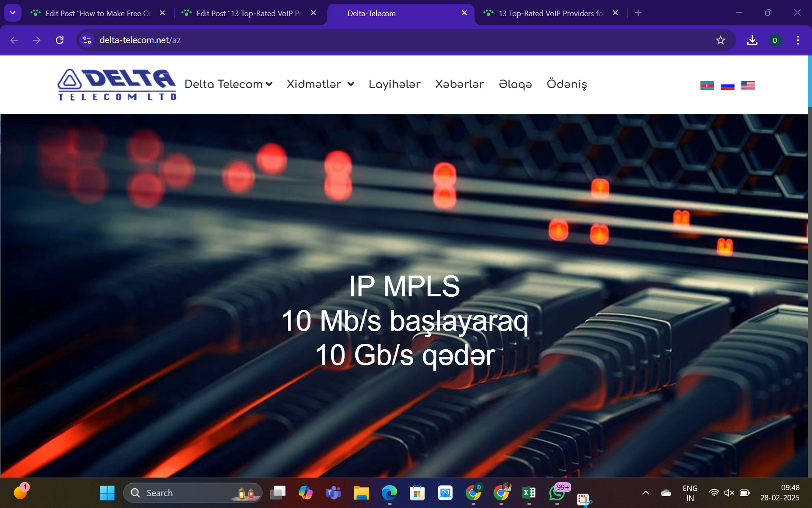Screen dimensions: 812x508
Task: Open Wi-Fi network tray icon
Action: click(x=714, y=493)
